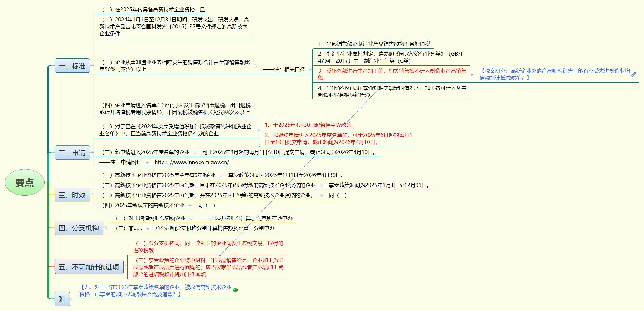Collapse the 五、不可加计的进项 branch
The width and height of the screenshot is (644, 311).
click(x=125, y=267)
